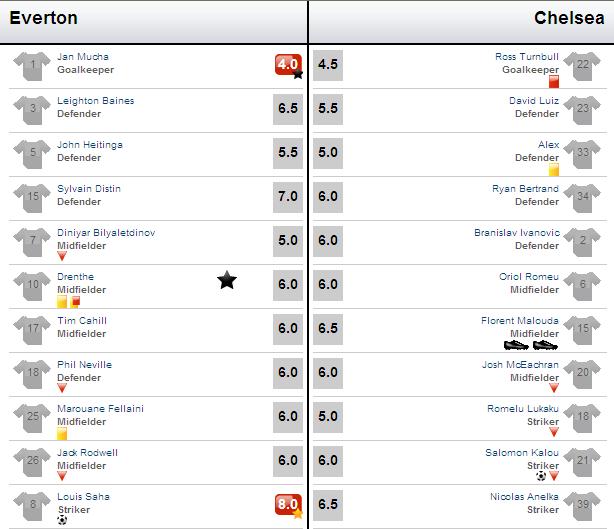The image size is (614, 529).
Task: Click the large black star beside Drenthe
Action: 227,280
